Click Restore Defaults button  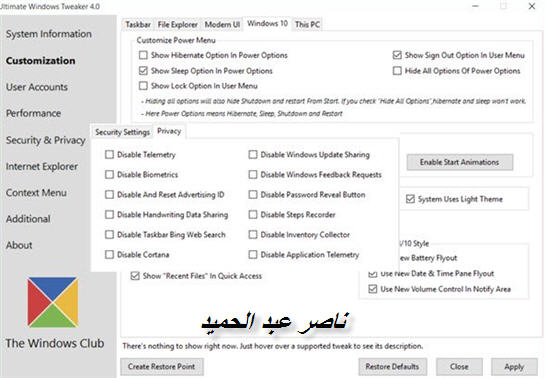[392, 367]
